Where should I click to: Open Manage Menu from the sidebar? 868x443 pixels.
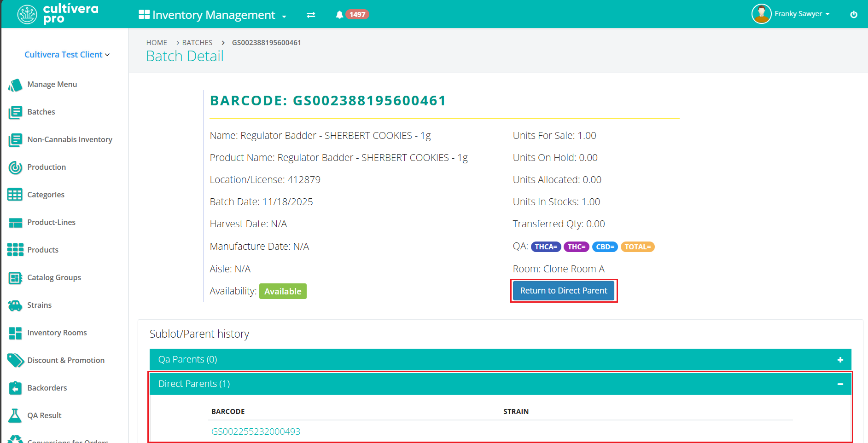[x=52, y=85]
